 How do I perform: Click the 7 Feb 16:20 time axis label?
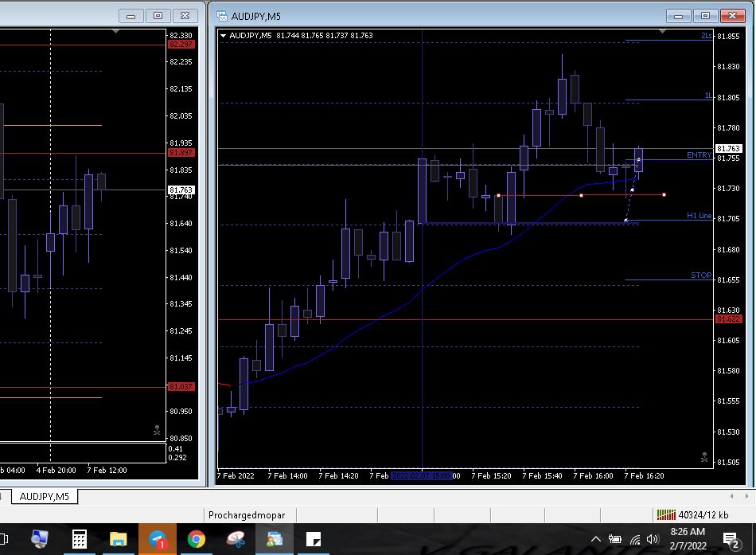[x=644, y=476]
